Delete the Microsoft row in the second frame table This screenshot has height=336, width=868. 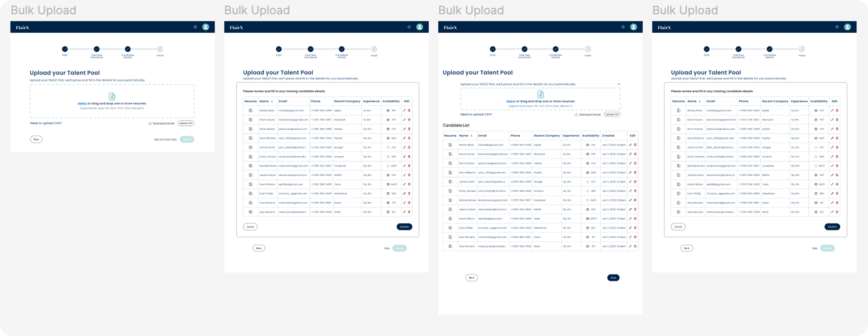[409, 120]
